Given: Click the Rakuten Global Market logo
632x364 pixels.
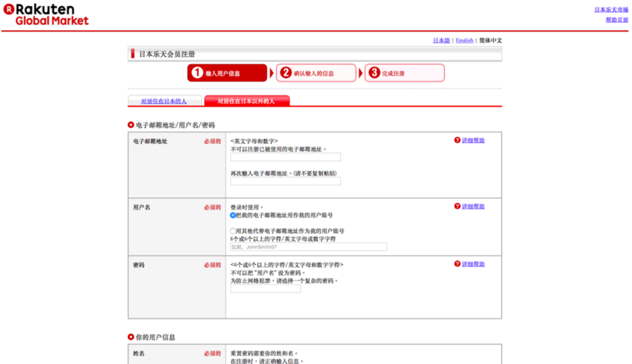Looking at the screenshot, I should [46, 14].
